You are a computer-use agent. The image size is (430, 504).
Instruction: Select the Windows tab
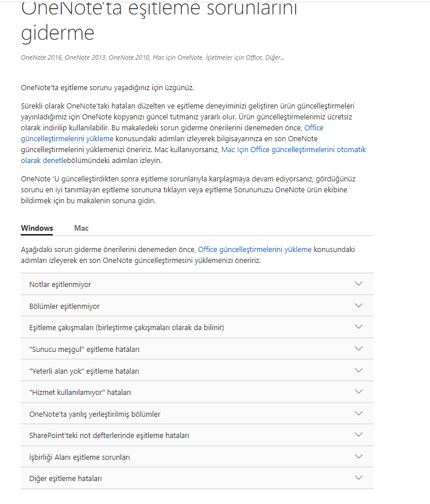click(x=37, y=228)
